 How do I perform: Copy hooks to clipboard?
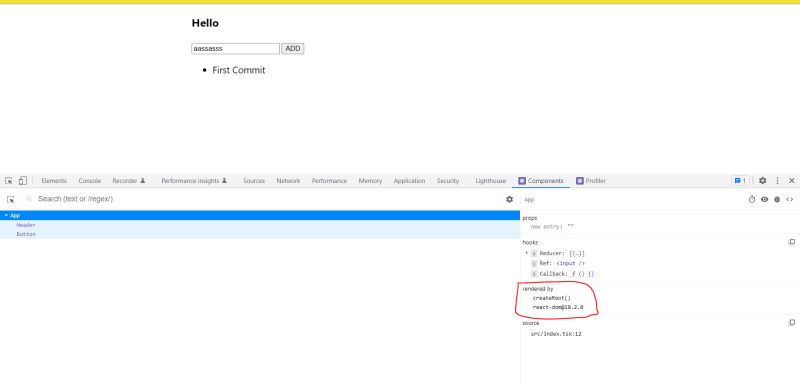coord(792,242)
